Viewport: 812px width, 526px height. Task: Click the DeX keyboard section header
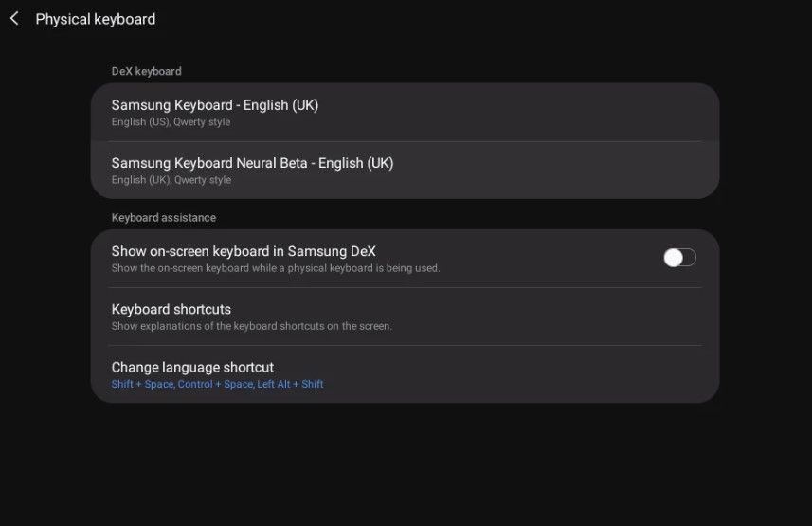146,71
